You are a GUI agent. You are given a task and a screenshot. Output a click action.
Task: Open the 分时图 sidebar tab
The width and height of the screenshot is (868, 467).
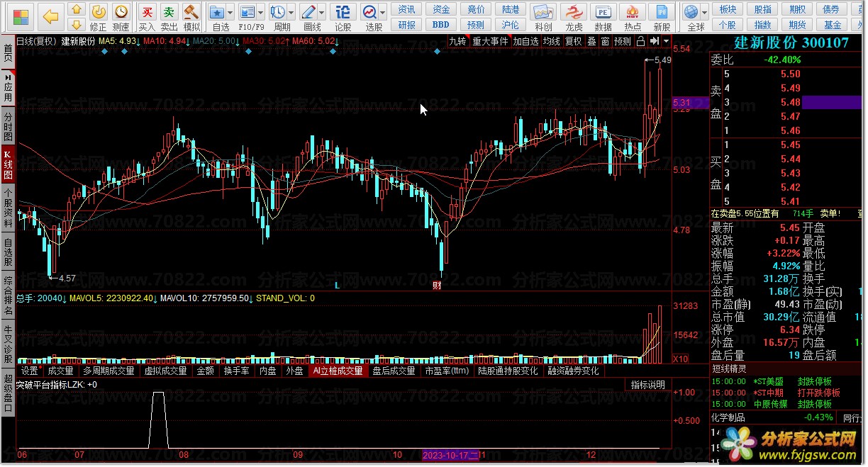point(8,127)
